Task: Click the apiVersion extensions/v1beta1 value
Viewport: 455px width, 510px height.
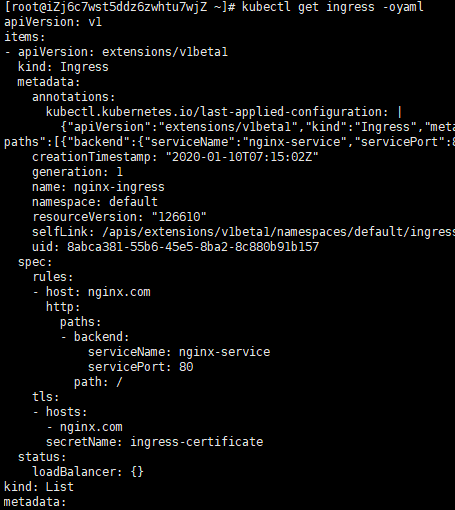Action: point(165,52)
